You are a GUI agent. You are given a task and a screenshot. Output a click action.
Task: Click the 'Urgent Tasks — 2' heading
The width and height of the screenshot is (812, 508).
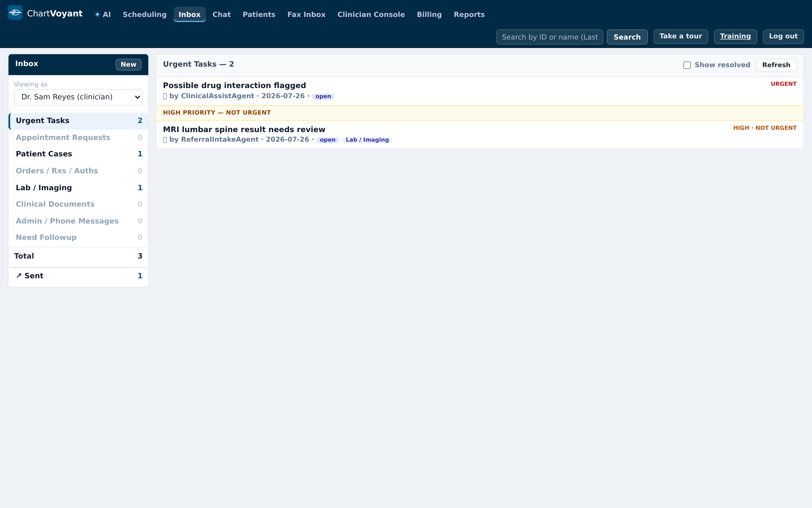(x=198, y=65)
